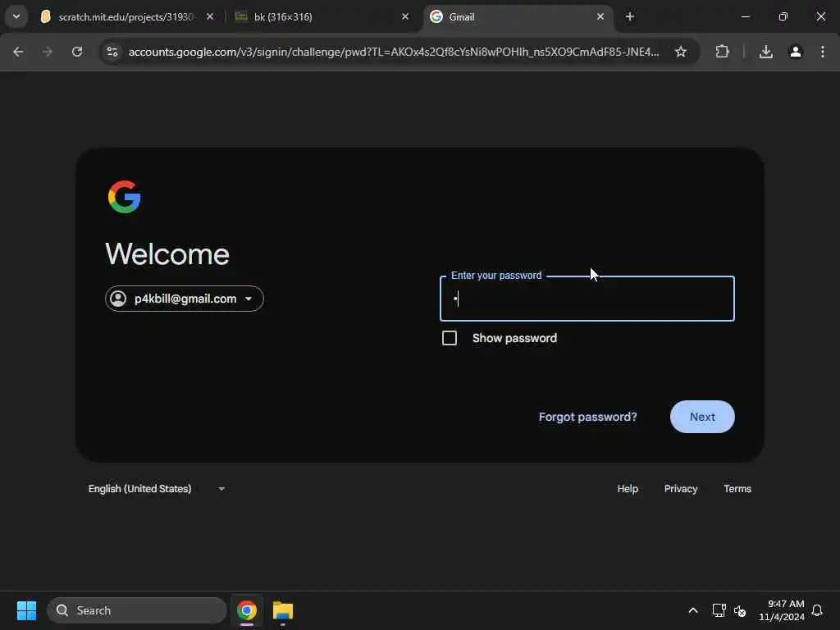The image size is (840, 630).
Task: Close the Gmail tab
Action: pos(600,16)
